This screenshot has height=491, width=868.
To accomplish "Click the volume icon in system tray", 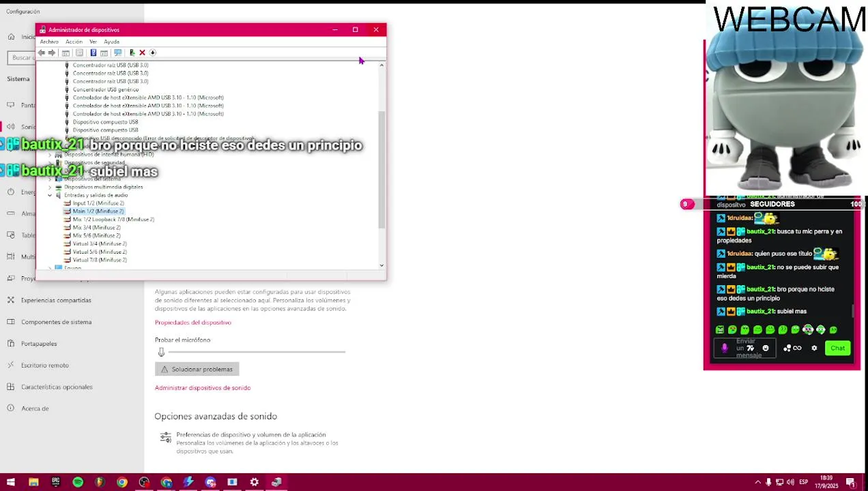I will (x=790, y=482).
